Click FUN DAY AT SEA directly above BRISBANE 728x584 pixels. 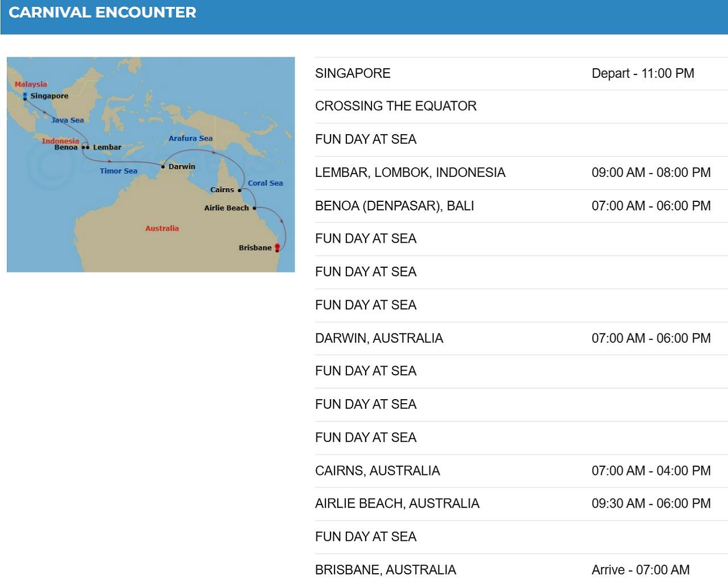(x=366, y=537)
